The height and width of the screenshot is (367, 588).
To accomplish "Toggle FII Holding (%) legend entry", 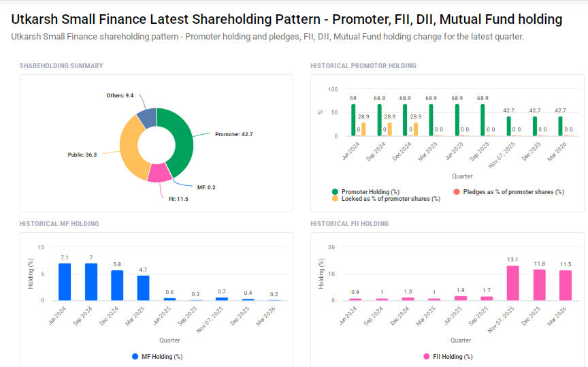I will 448,357.
